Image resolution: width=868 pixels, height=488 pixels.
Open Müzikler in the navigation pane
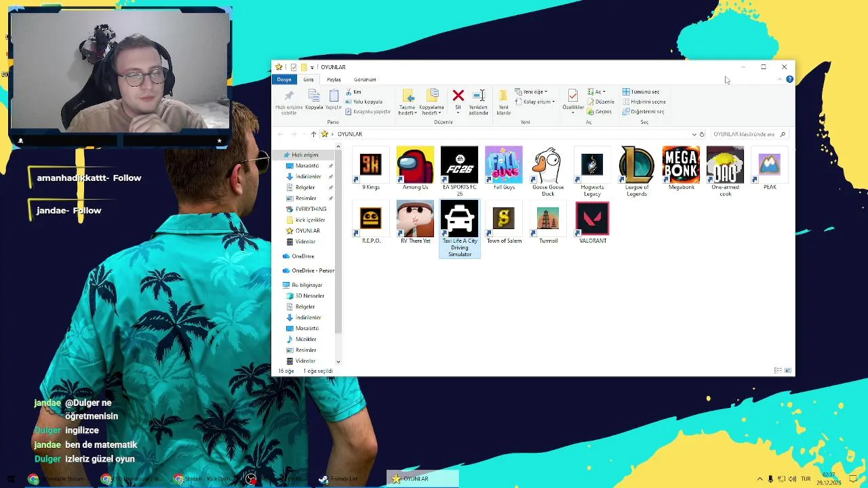point(301,339)
